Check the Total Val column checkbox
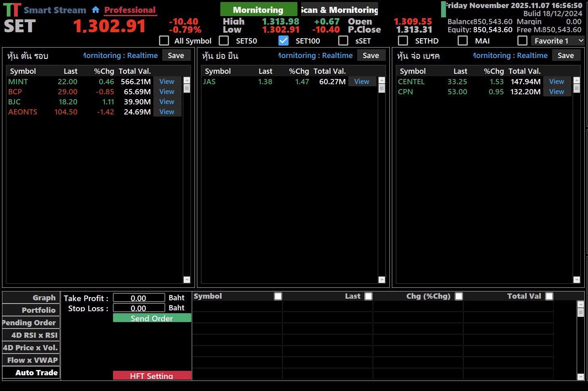 (549, 296)
